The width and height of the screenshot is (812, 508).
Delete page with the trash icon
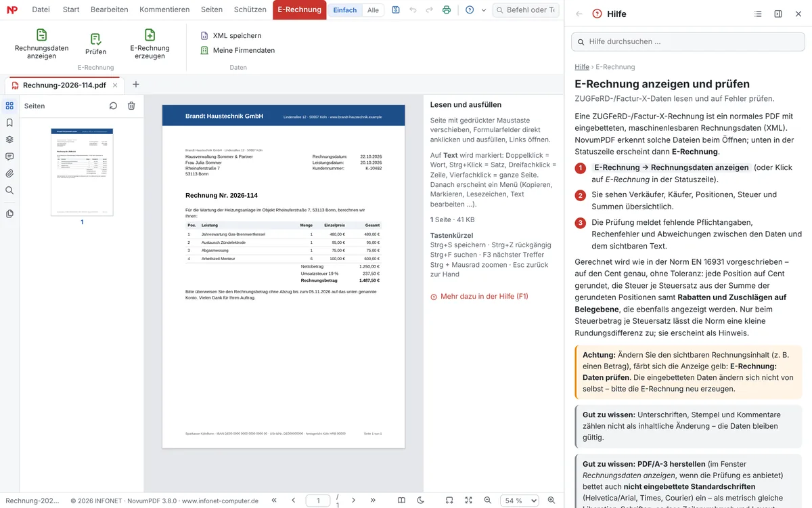[131, 106]
